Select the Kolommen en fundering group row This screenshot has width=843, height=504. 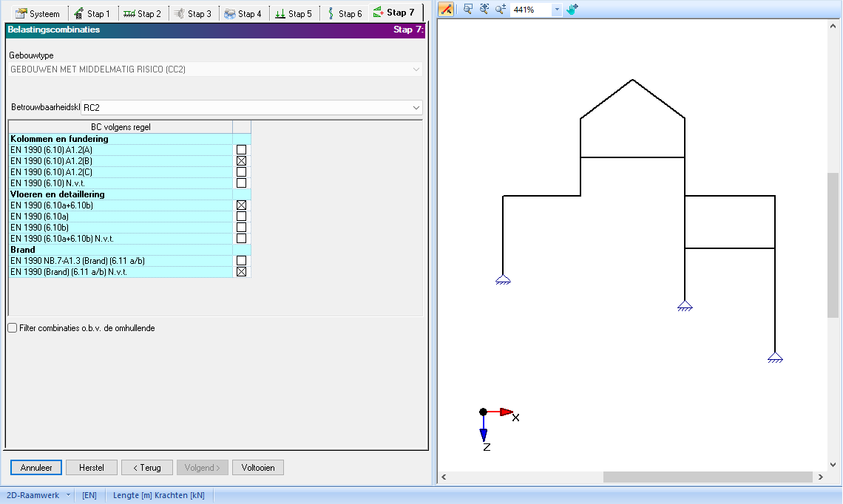tap(121, 139)
